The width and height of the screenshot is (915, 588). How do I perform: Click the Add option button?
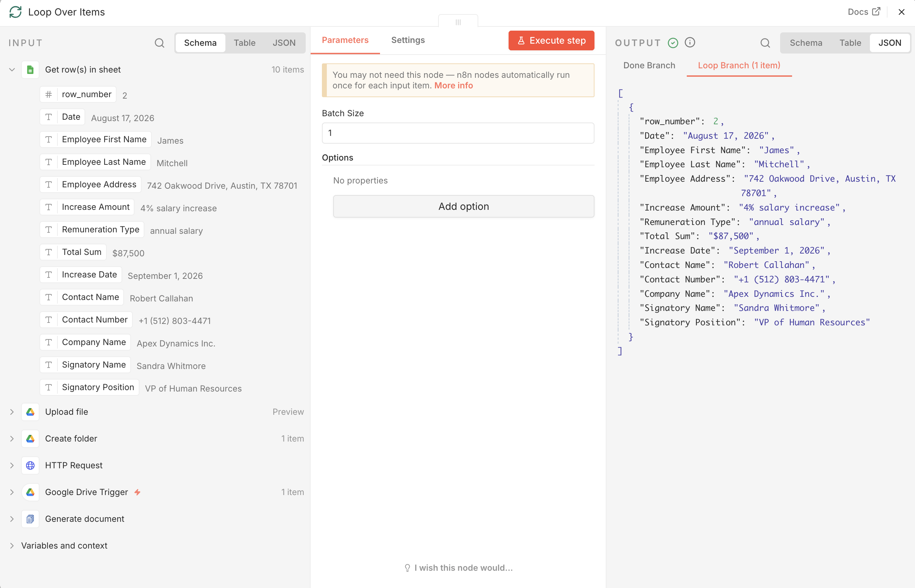(463, 206)
